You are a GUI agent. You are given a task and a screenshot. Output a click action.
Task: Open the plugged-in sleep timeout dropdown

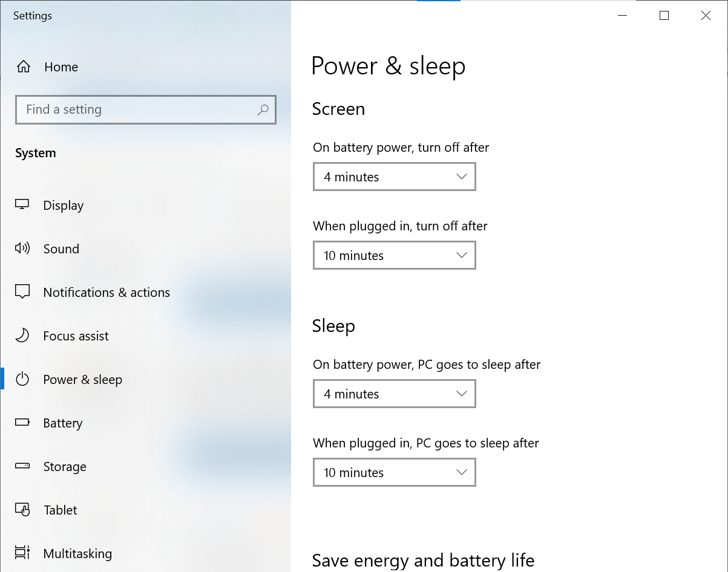pyautogui.click(x=394, y=472)
